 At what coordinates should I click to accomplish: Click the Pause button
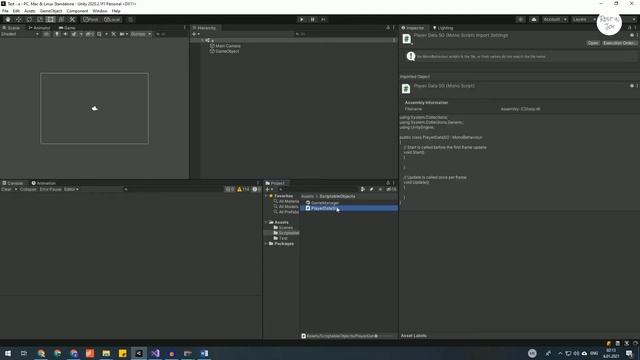click(313, 19)
